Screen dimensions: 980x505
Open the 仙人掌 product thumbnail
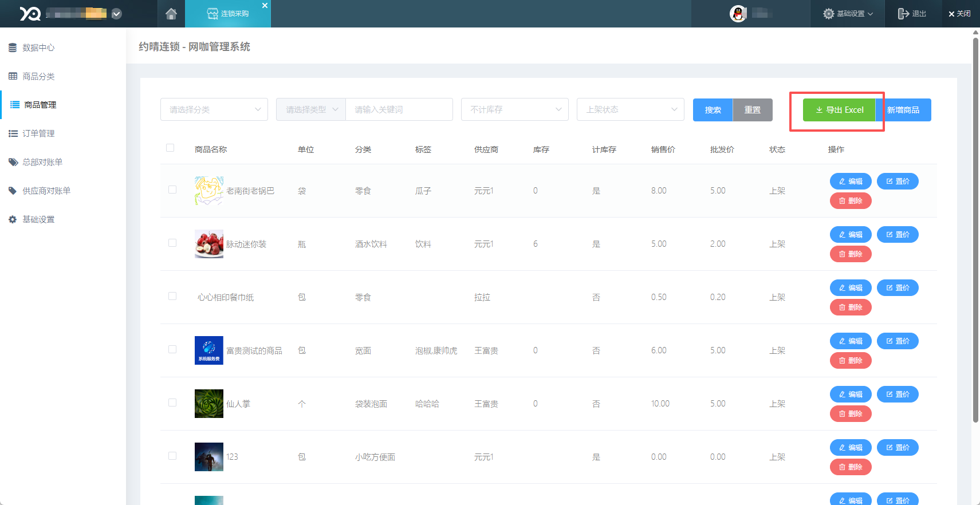[x=209, y=404]
